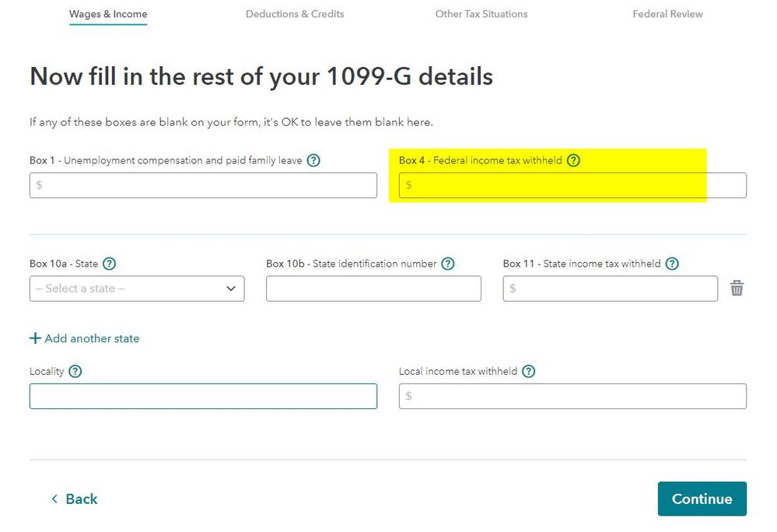777x532 pixels.
Task: Go back using the Back link
Action: click(75, 499)
